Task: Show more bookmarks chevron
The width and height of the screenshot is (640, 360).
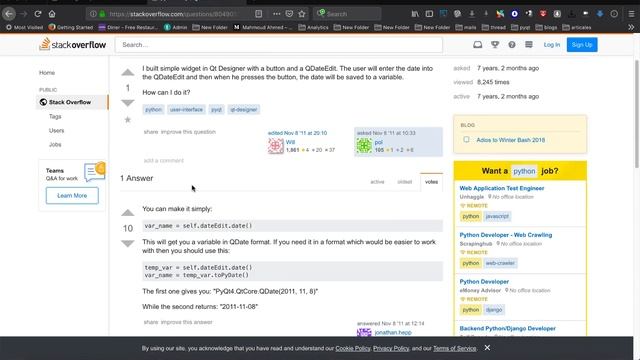Action: (x=631, y=27)
